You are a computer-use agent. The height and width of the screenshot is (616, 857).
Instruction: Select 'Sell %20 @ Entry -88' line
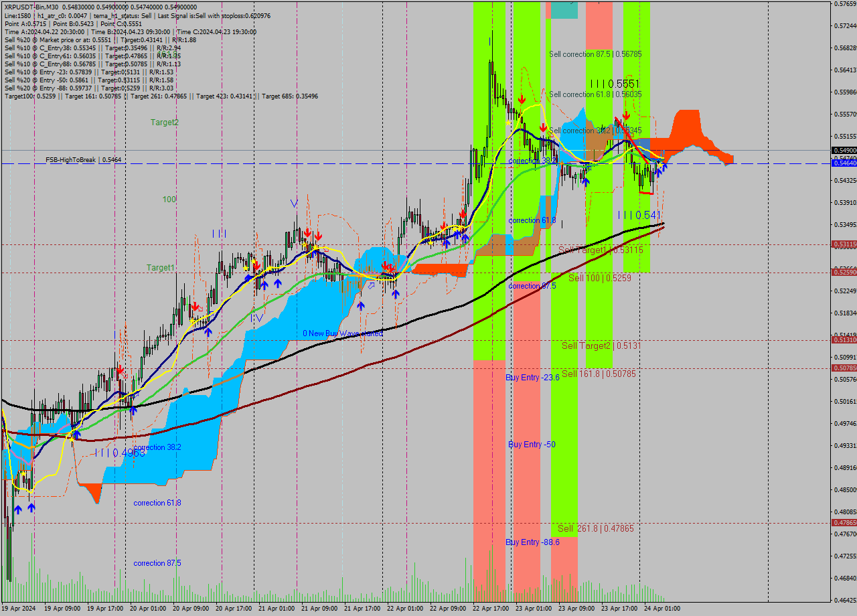89,88
